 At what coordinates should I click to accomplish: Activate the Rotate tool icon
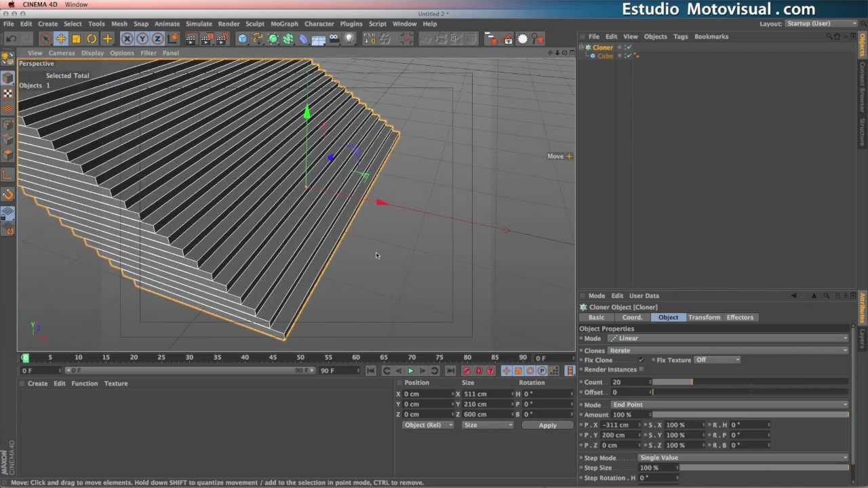click(92, 39)
